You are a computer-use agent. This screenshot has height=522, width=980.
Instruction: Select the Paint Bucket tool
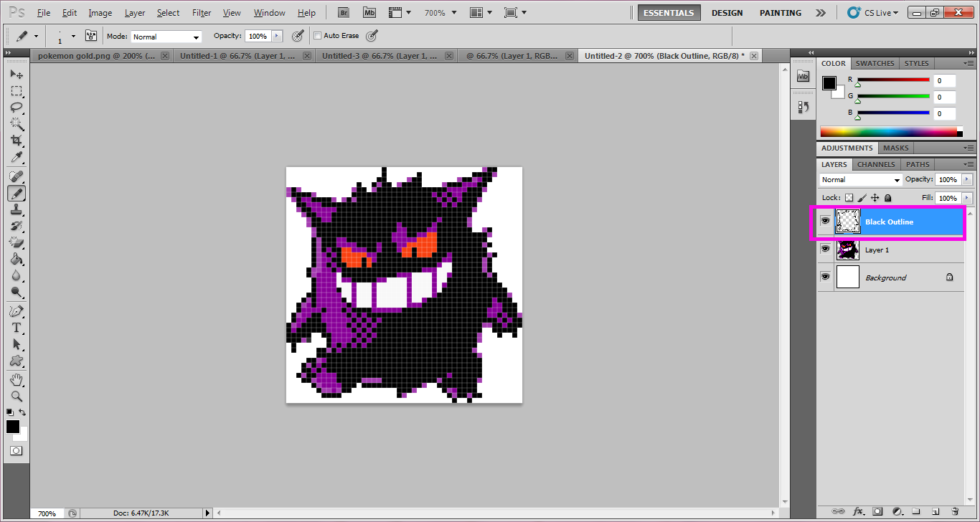pyautogui.click(x=16, y=259)
